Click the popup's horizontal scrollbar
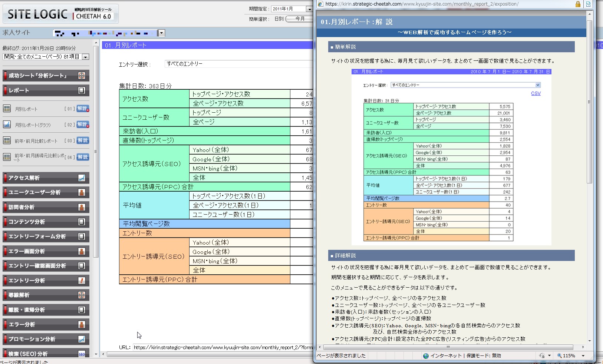Screen dimensions: 603x364 pos(448,347)
